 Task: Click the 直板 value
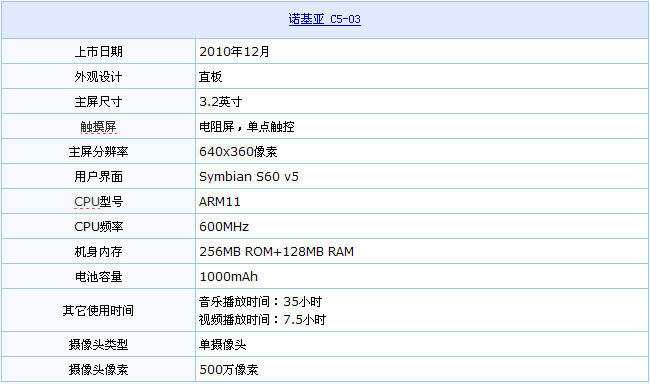pyautogui.click(x=210, y=77)
